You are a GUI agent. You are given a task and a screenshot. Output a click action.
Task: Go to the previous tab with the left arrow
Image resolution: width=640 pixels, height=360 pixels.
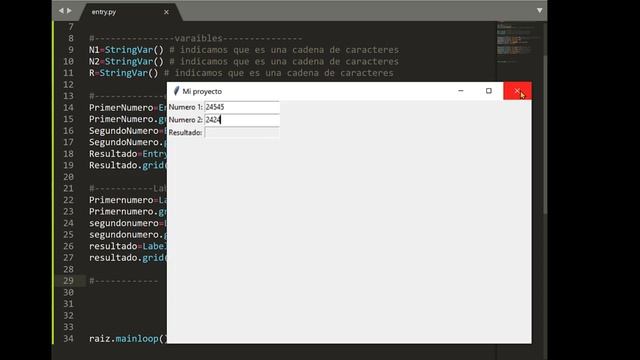click(x=61, y=11)
